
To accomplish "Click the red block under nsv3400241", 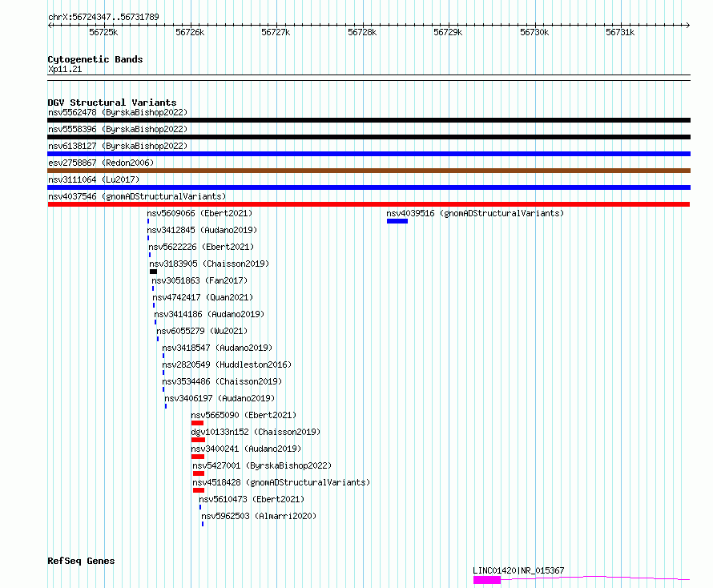I will coord(198,457).
